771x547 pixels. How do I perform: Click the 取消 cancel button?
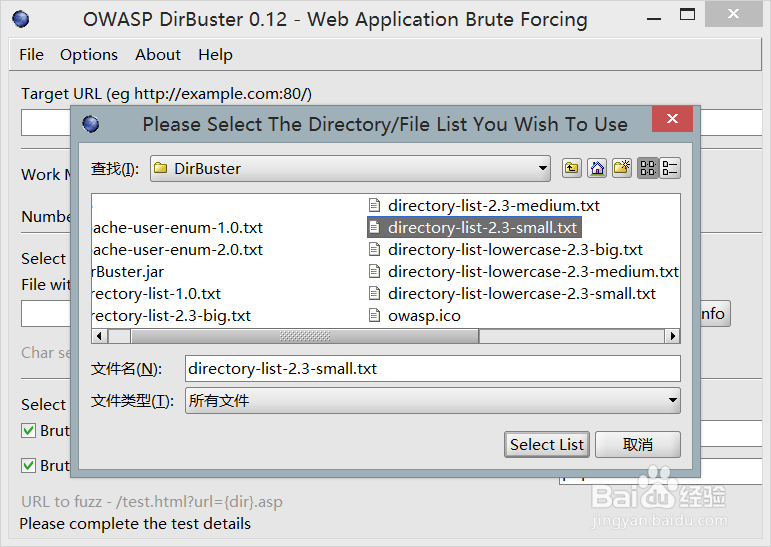click(637, 445)
